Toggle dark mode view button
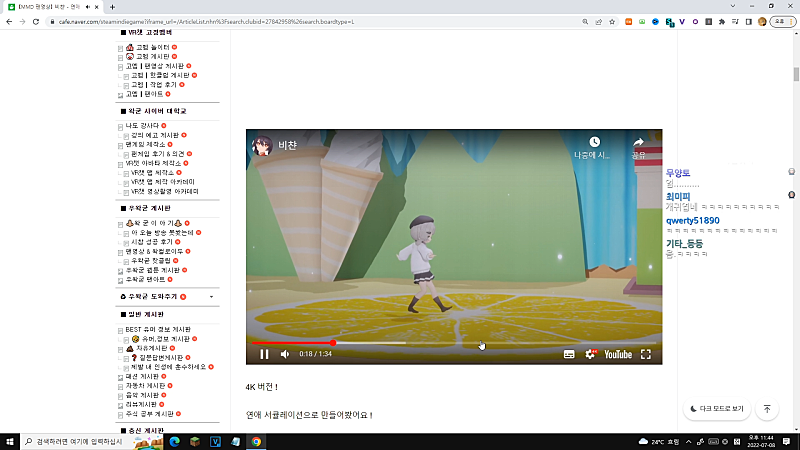The image size is (800, 450). [716, 409]
